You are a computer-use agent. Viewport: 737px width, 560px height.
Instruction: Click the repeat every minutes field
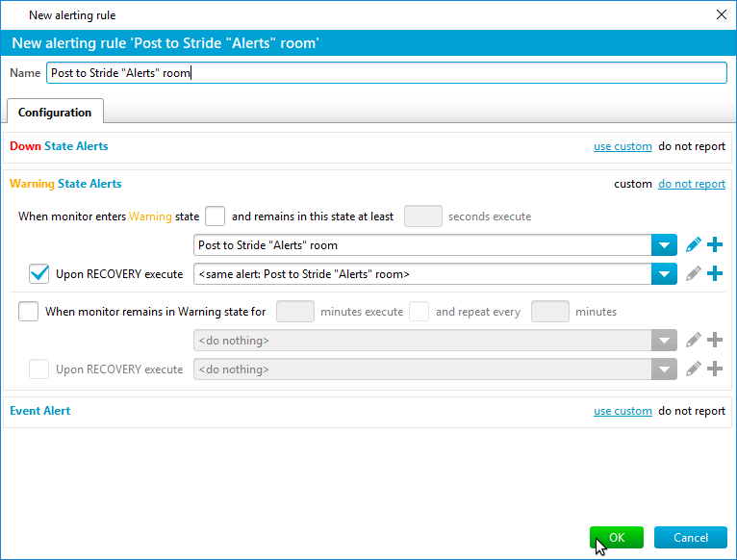(x=550, y=311)
